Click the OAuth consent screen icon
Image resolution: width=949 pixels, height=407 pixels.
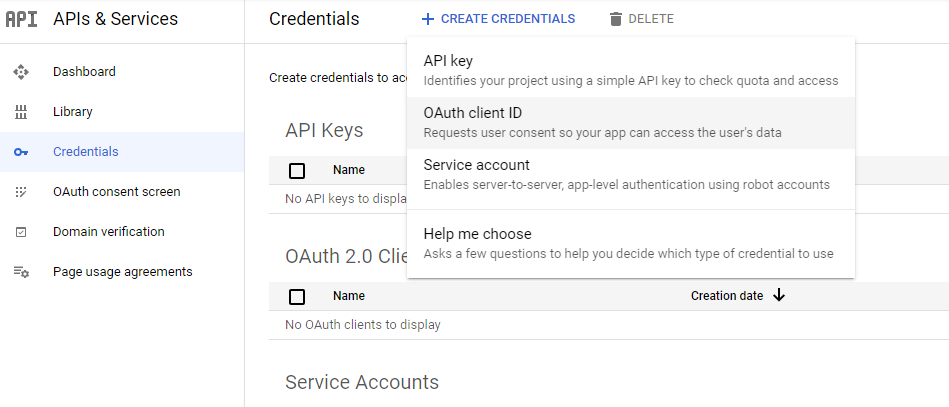[21, 192]
